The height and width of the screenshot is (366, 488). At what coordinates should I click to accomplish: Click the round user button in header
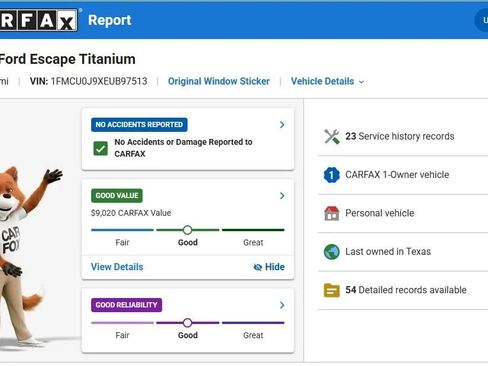[482, 20]
